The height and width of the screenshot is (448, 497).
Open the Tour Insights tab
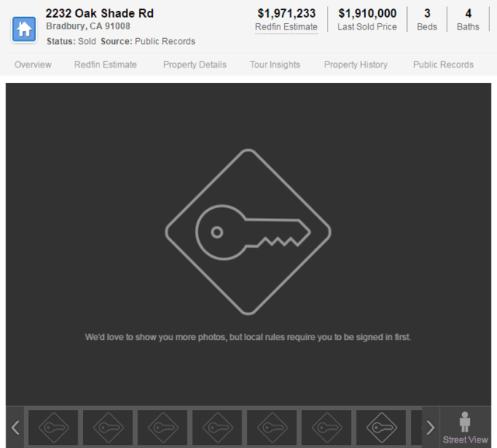coord(275,64)
